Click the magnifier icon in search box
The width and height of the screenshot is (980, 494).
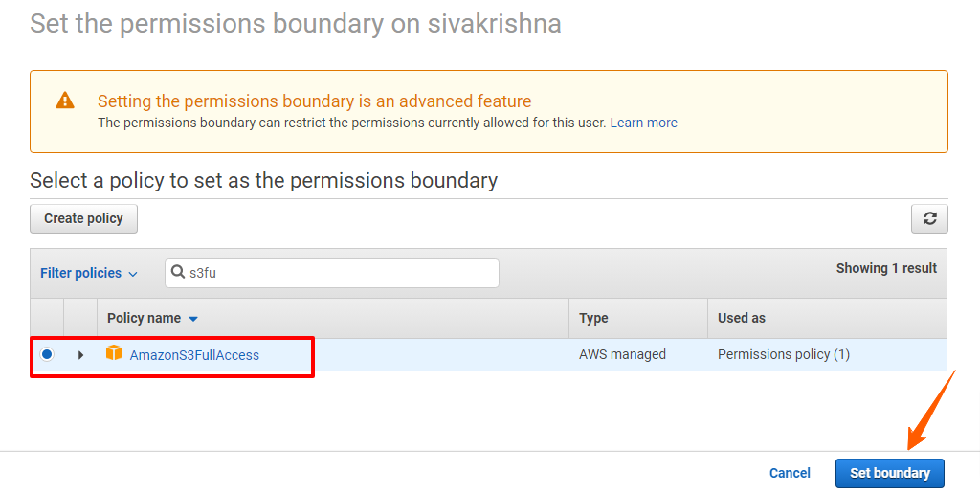177,272
